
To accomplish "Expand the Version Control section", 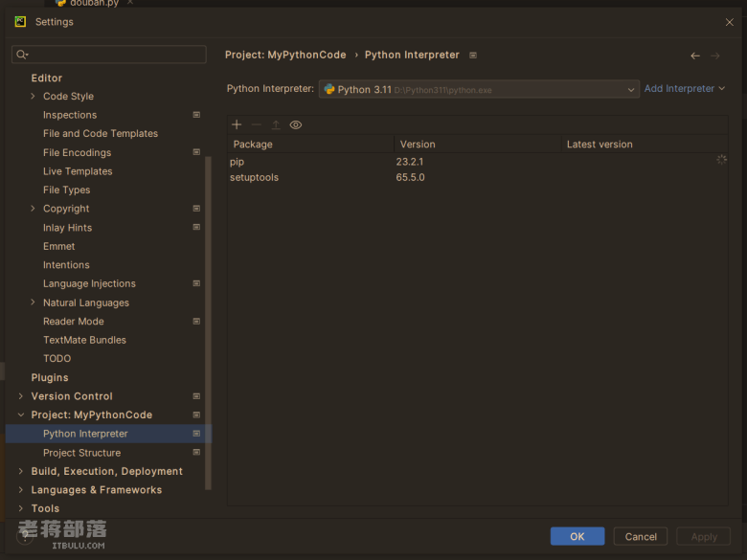I will (20, 396).
